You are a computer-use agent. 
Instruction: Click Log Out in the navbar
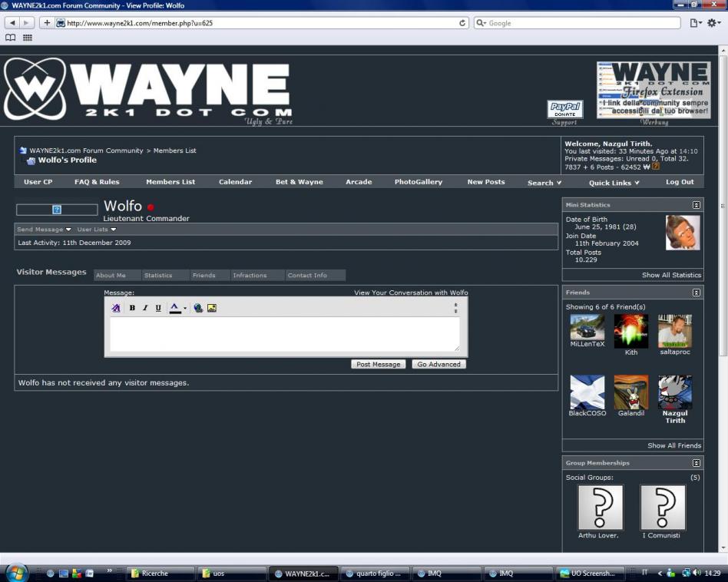680,182
